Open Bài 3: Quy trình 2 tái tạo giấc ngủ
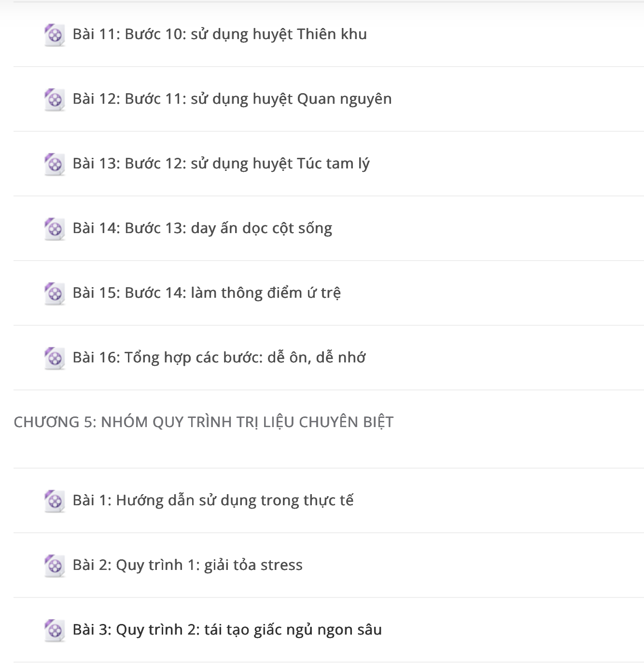644x665 pixels. (x=227, y=630)
